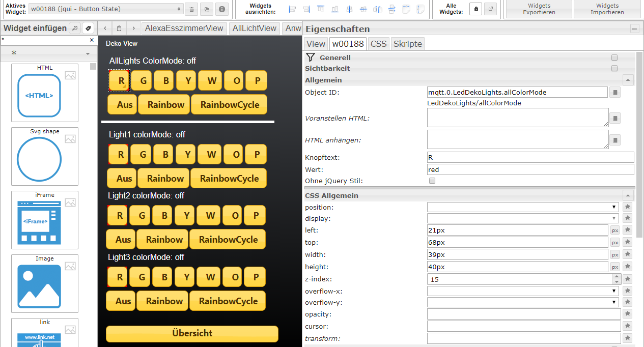644x347 pixels.
Task: Delete the active widget with trash icon
Action: 191,9
